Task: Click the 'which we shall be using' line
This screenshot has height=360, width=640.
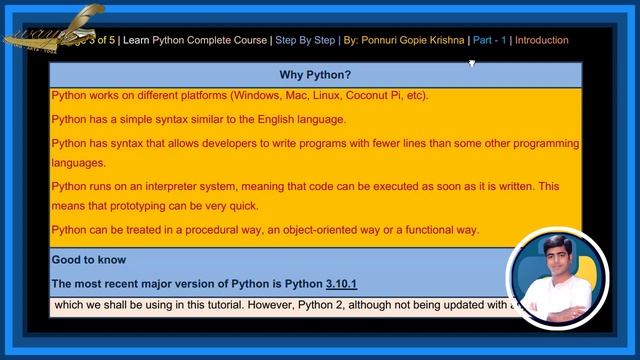Action: coord(286,305)
